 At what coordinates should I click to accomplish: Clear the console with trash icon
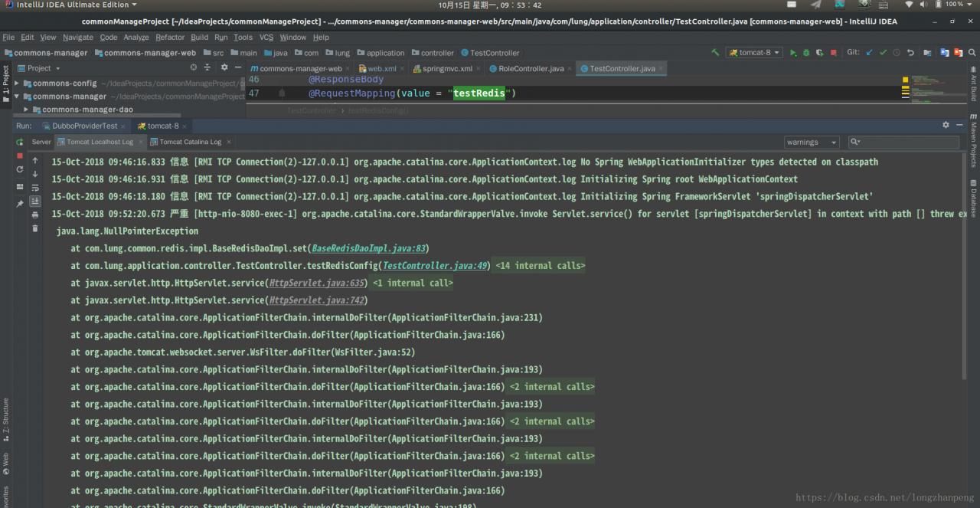coord(35,228)
